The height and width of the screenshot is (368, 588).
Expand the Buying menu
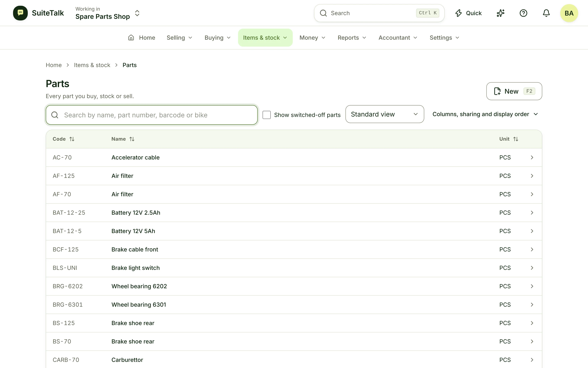tap(218, 38)
